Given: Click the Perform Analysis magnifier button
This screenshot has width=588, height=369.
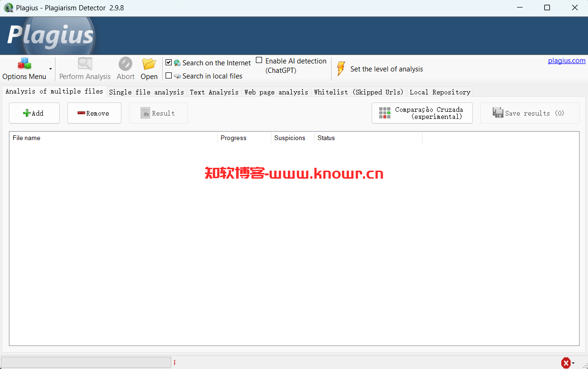Looking at the screenshot, I should click(85, 69).
